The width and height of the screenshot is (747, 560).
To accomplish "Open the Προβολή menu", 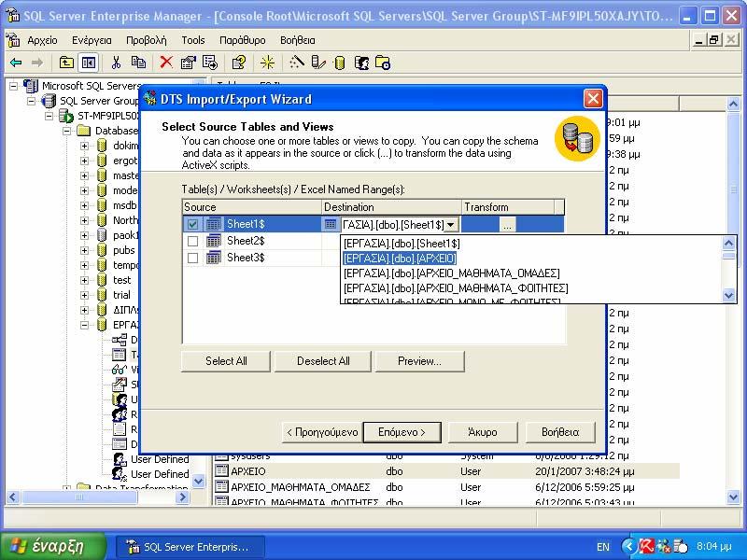I will [147, 40].
